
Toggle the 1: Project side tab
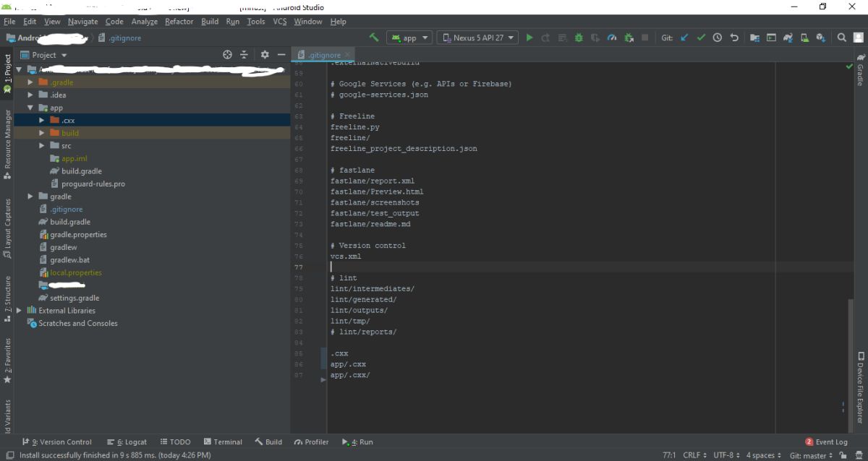7,74
